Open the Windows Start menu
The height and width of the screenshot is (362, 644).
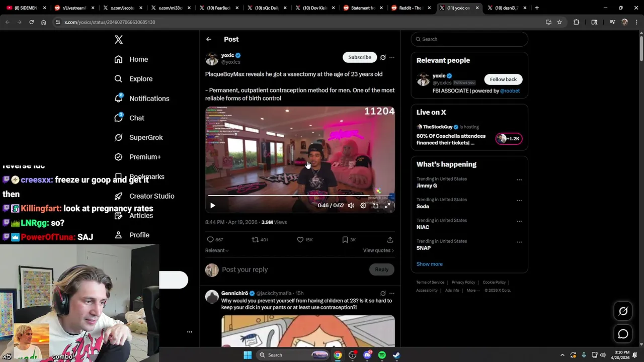pyautogui.click(x=248, y=355)
